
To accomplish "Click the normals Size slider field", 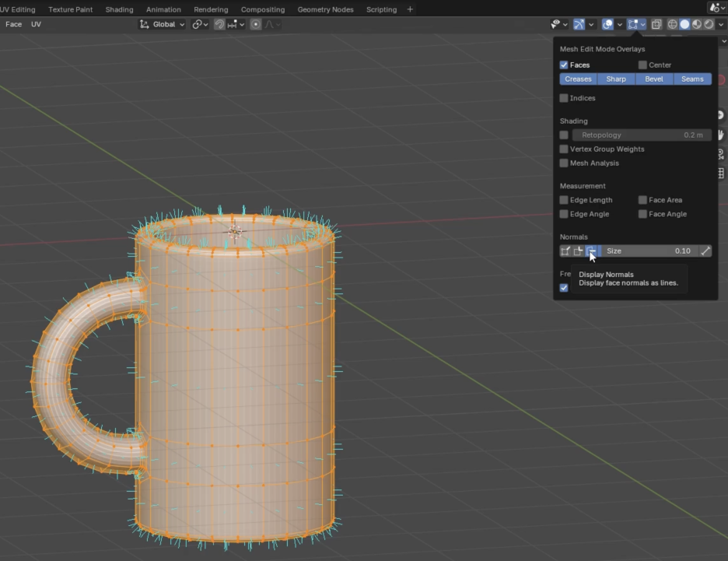I will click(649, 251).
